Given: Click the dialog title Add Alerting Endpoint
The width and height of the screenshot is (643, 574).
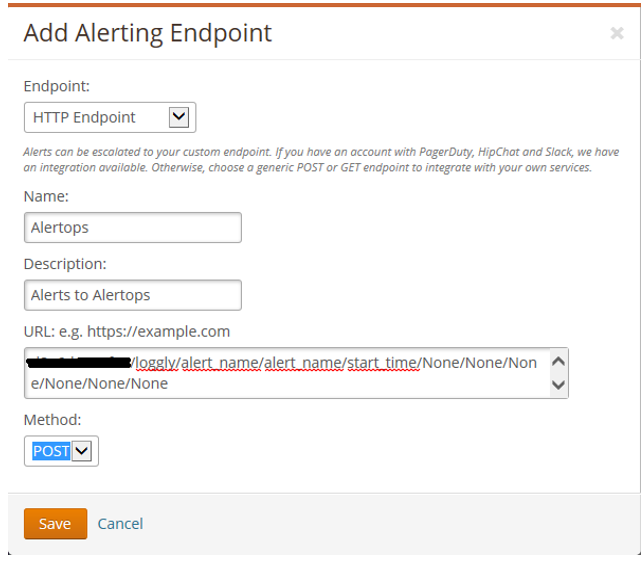Looking at the screenshot, I should click(147, 33).
